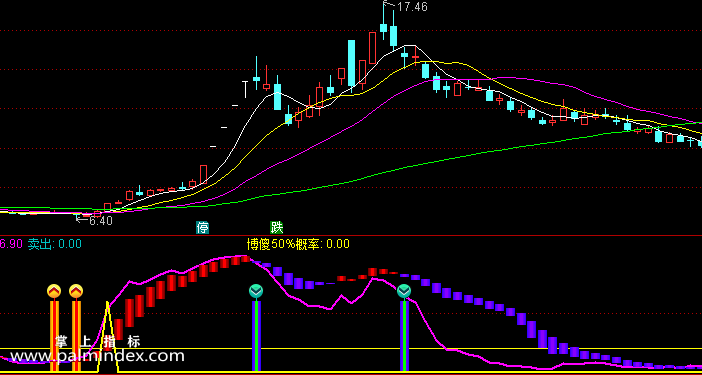Image resolution: width=702 pixels, height=375 pixels.
Task: Open the www.palmindex.com watermark link
Action: tap(97, 357)
